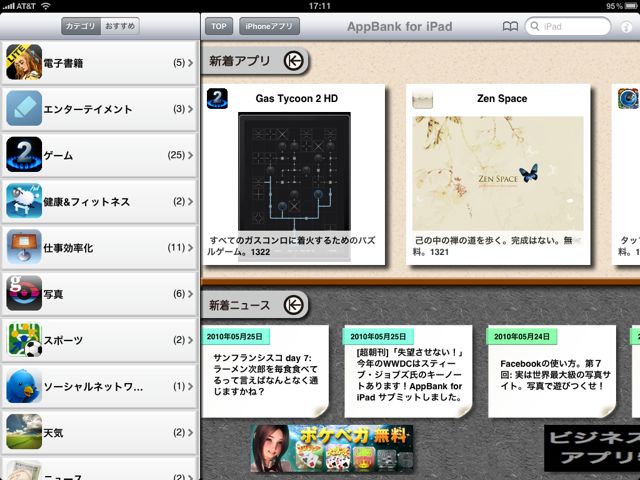Image resolution: width=640 pixels, height=480 pixels.
Task: Tap the 95% battery indicator
Action: (x=622, y=6)
